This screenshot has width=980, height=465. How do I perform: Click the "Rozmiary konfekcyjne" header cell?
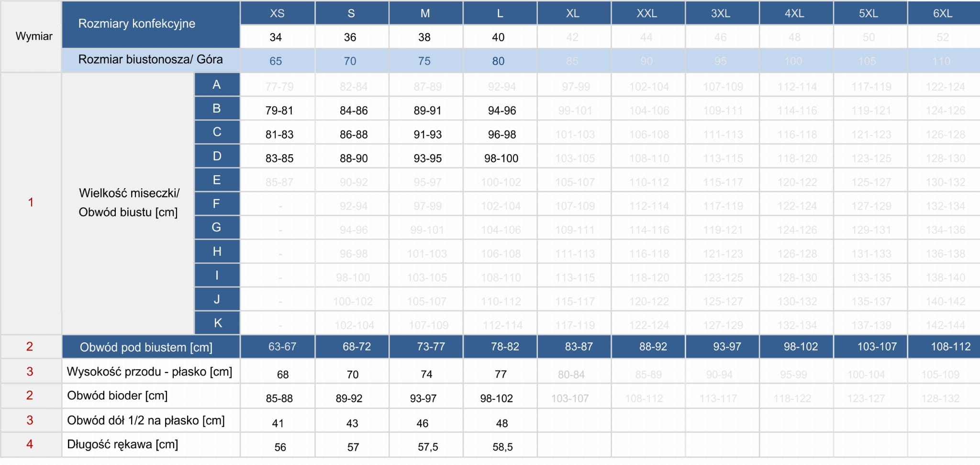coord(137,24)
